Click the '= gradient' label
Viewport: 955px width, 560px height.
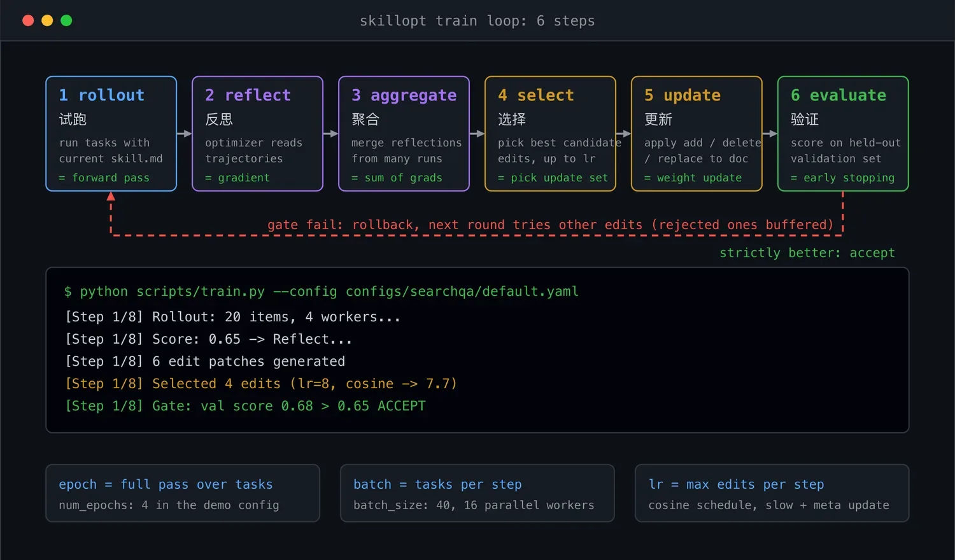237,178
